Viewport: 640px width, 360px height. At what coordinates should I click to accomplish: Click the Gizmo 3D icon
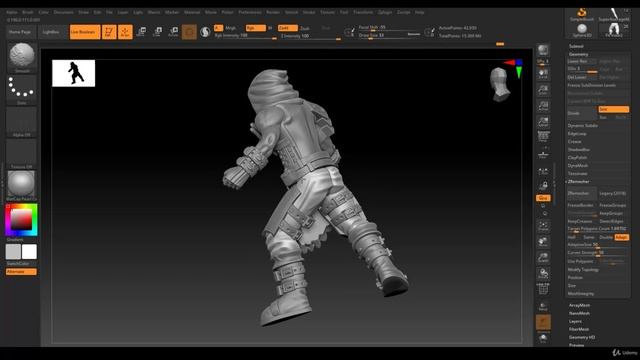point(189,32)
